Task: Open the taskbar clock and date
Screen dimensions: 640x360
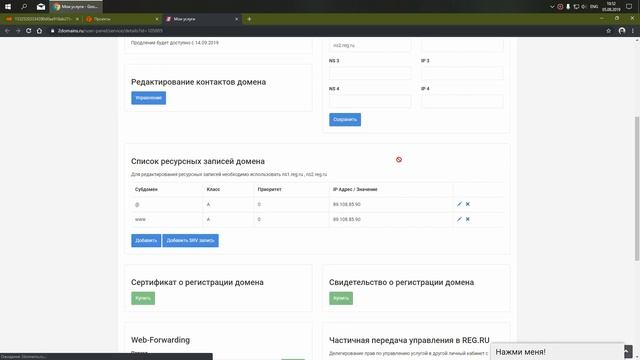Action: [x=611, y=7]
